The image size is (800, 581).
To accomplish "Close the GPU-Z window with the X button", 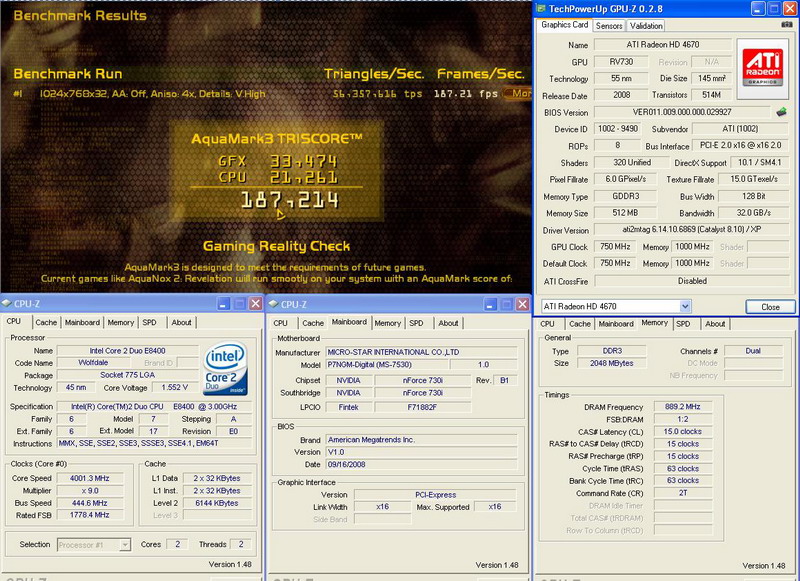I will point(789,8).
